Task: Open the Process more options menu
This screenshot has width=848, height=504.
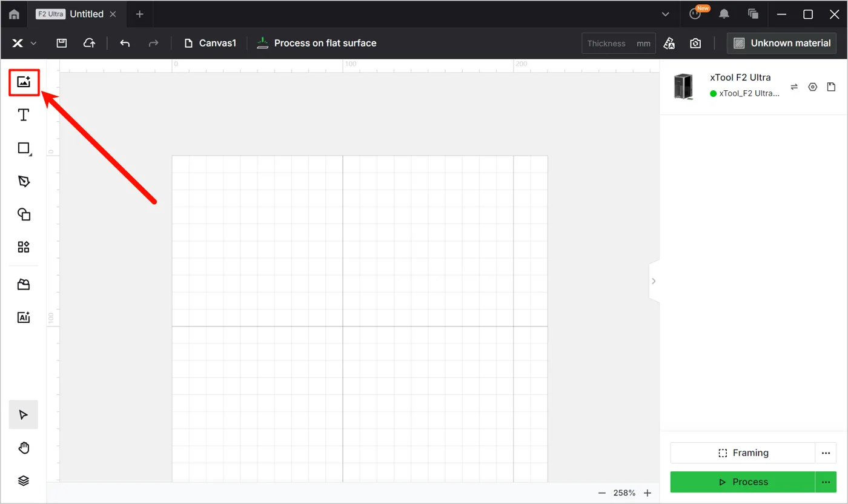Action: (826, 482)
